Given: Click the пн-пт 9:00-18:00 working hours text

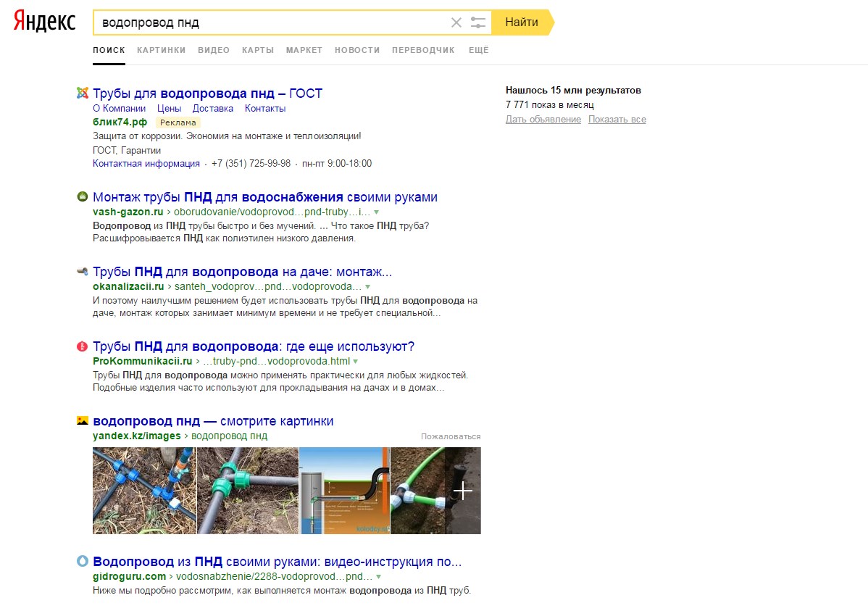Looking at the screenshot, I should (337, 163).
